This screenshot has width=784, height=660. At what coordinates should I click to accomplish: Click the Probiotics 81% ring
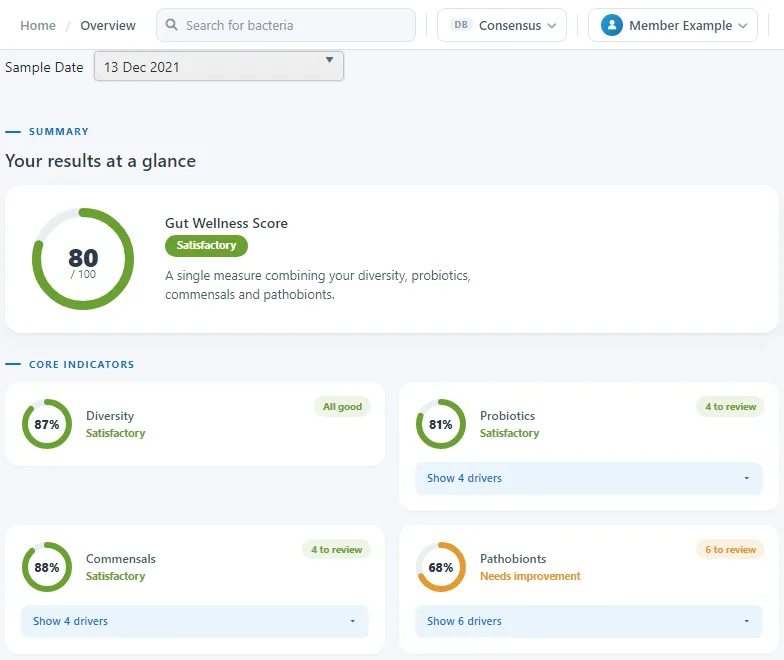pos(441,424)
